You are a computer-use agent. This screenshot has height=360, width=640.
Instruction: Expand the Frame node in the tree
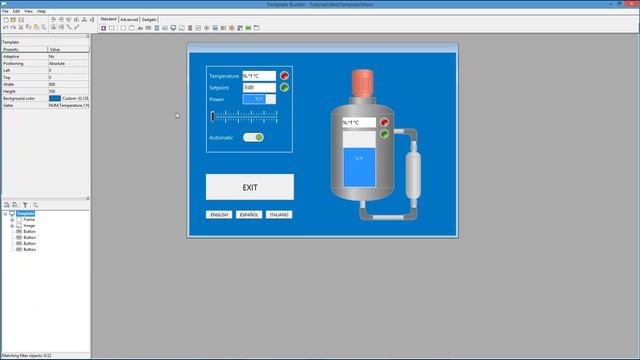tap(12, 220)
